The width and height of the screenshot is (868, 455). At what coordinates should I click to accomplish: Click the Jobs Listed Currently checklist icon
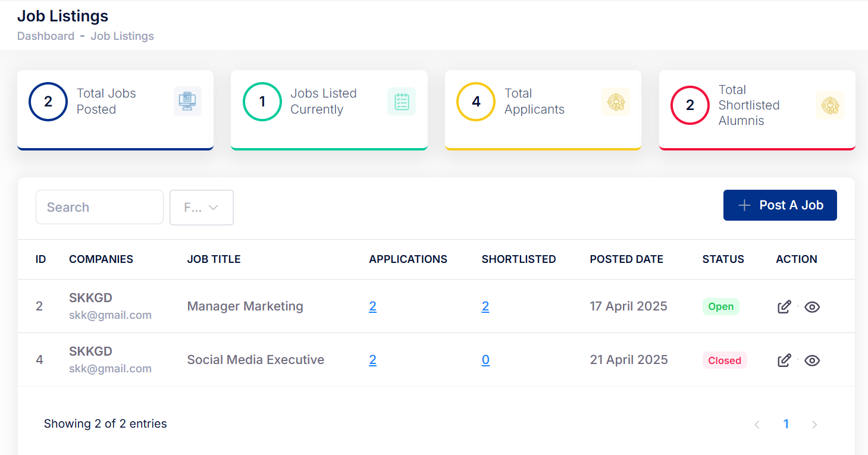pyautogui.click(x=402, y=101)
